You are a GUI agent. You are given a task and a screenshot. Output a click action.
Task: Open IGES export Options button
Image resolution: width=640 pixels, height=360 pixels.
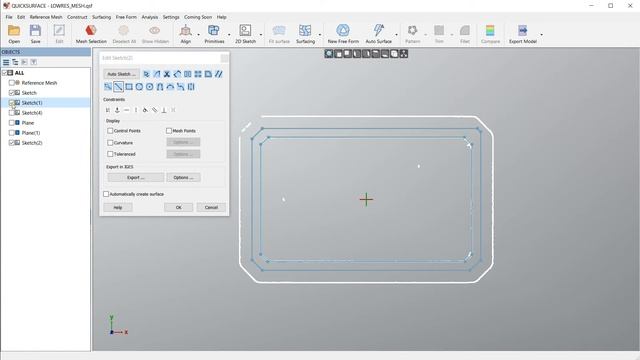click(183, 178)
